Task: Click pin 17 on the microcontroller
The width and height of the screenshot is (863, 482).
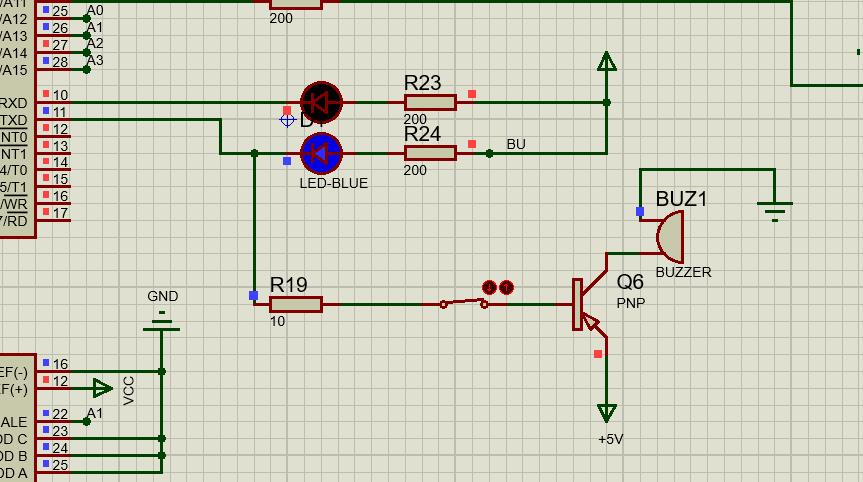Action: click(53, 220)
